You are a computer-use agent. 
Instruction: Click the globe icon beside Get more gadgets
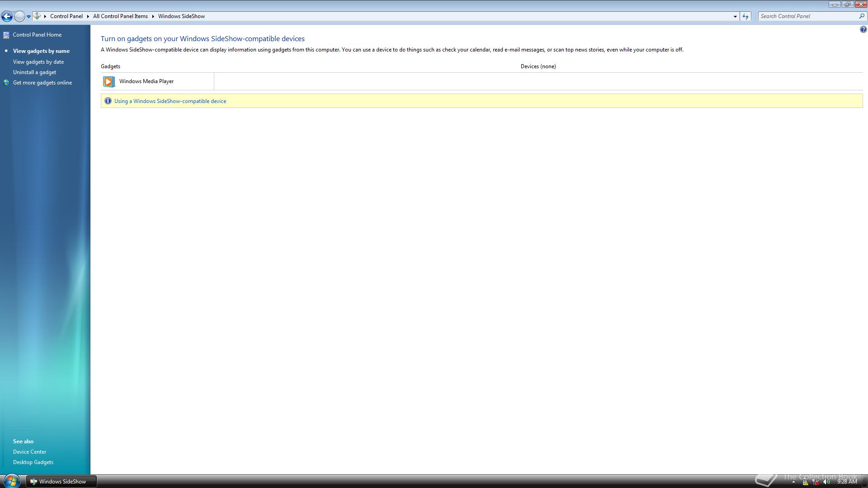6,83
